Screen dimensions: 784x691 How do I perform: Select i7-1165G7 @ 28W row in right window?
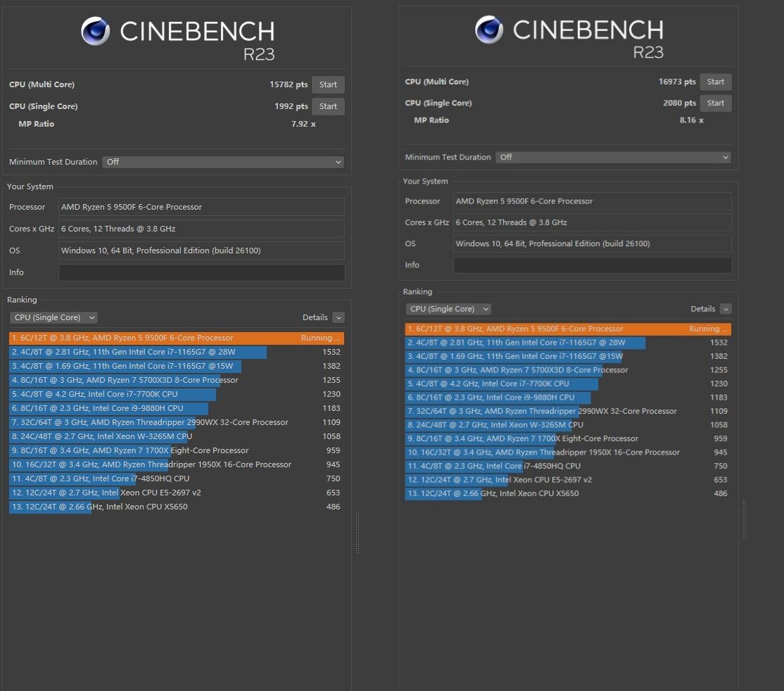click(x=568, y=343)
